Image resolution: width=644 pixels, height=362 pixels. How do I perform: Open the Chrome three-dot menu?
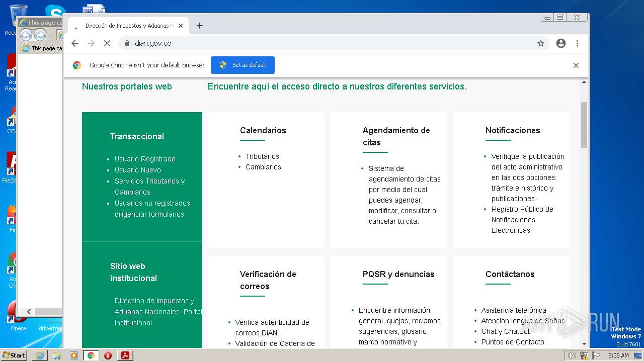click(578, 43)
